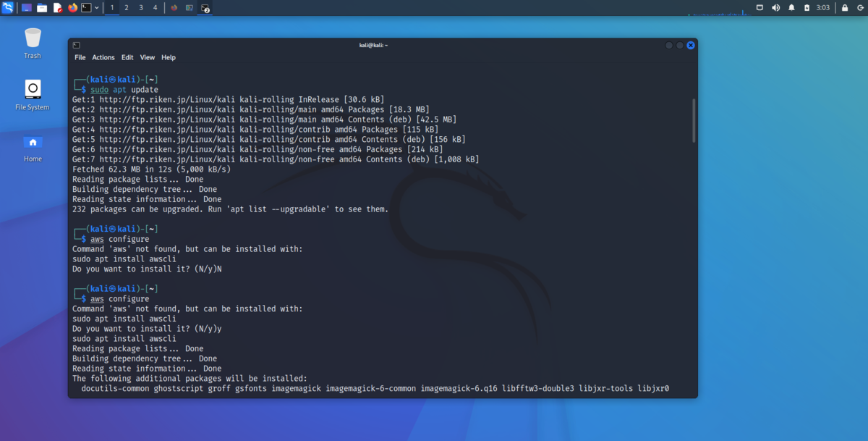Click 'The following additional packages' line
The width and height of the screenshot is (868, 441).
pyautogui.click(x=190, y=379)
